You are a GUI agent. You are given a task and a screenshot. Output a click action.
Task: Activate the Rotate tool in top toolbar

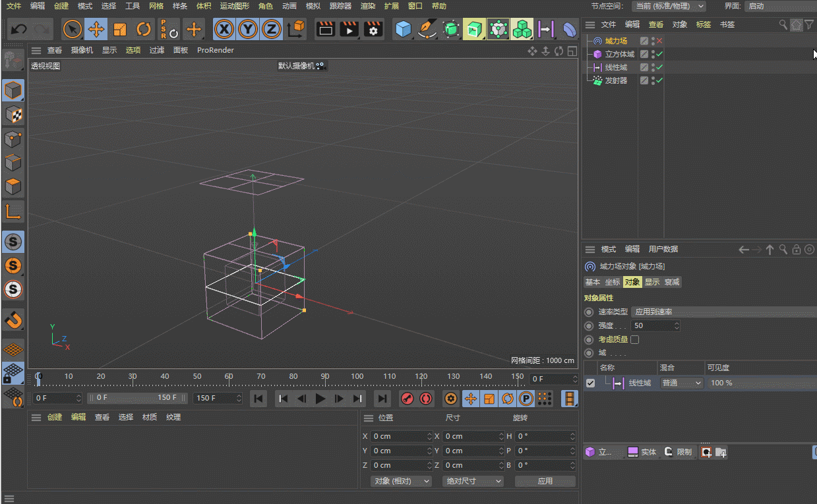click(x=144, y=30)
